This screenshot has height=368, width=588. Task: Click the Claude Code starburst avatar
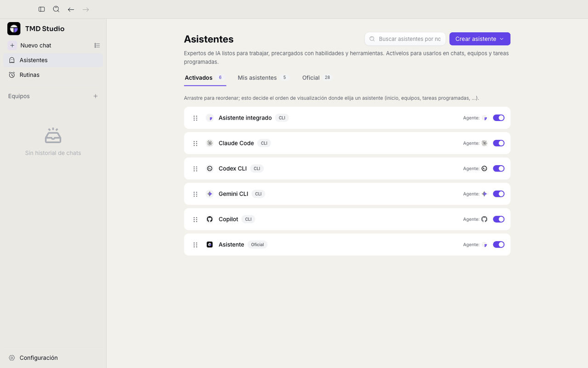point(209,143)
